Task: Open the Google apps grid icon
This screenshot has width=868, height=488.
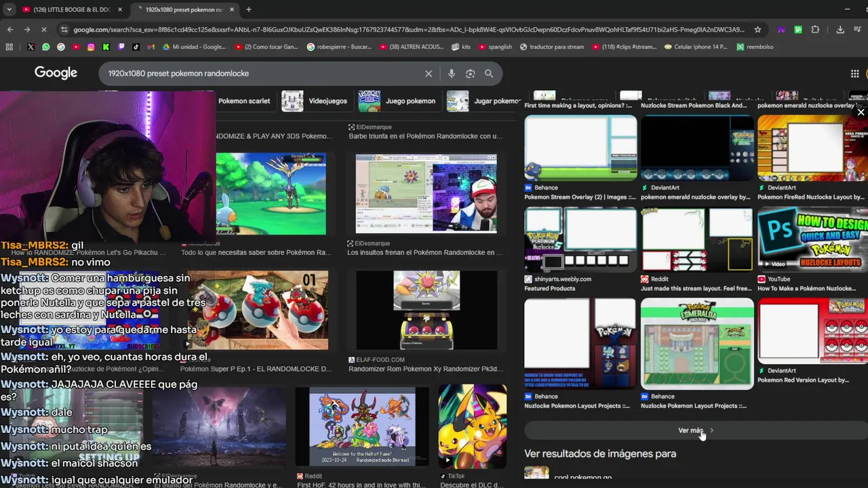Action: (x=855, y=73)
